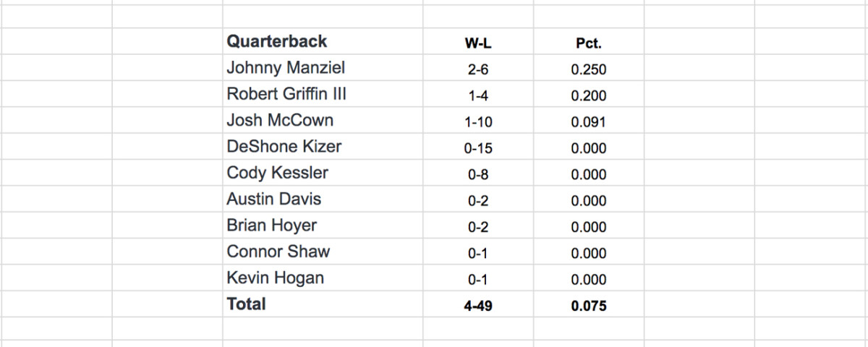Screen dimensions: 868x347
Task: Click the 1-10 record cell
Action: click(x=479, y=122)
